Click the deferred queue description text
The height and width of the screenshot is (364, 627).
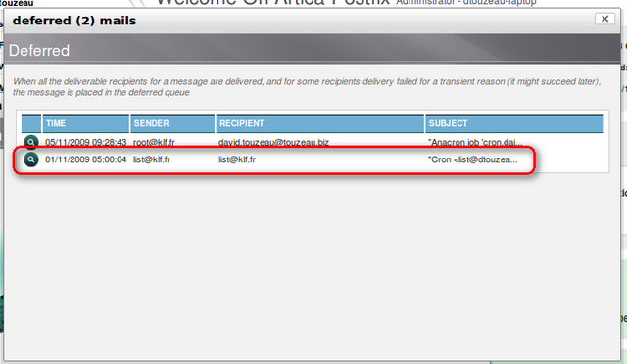pos(307,87)
